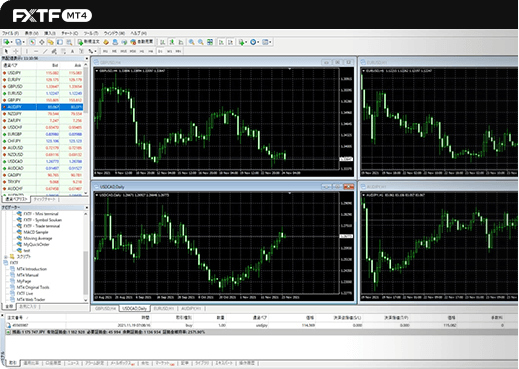
Task: Select Moving Average expert advisor
Action: point(38,238)
